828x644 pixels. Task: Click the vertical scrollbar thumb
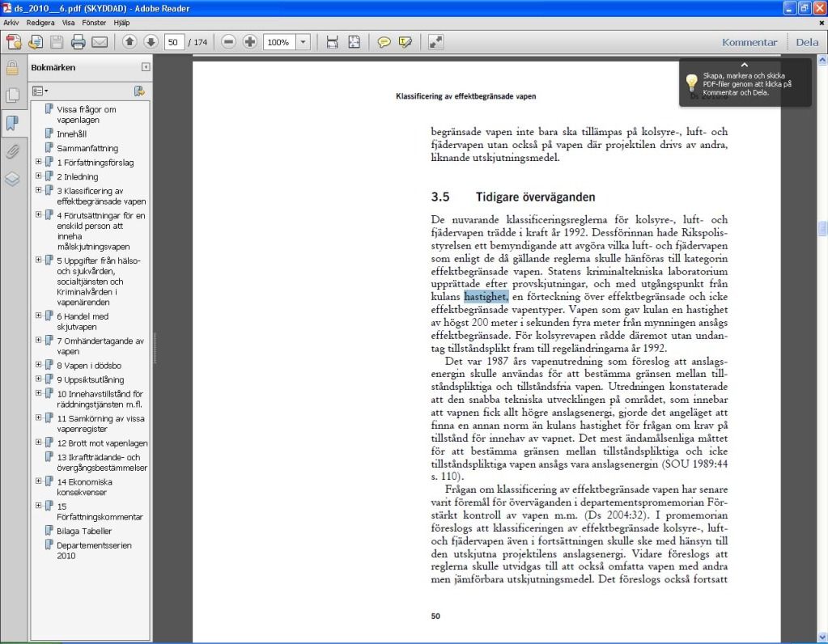[x=822, y=229]
